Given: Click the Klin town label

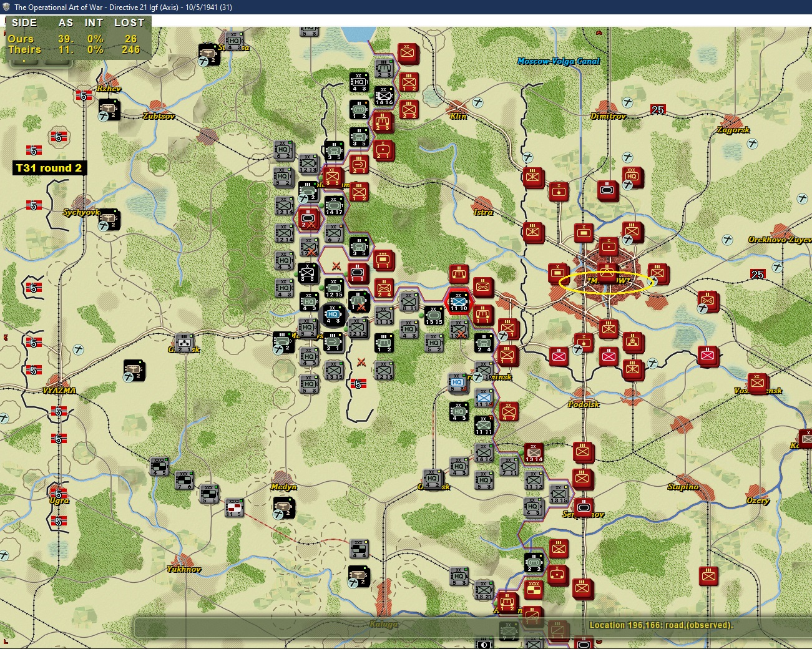Looking at the screenshot, I should (x=458, y=116).
